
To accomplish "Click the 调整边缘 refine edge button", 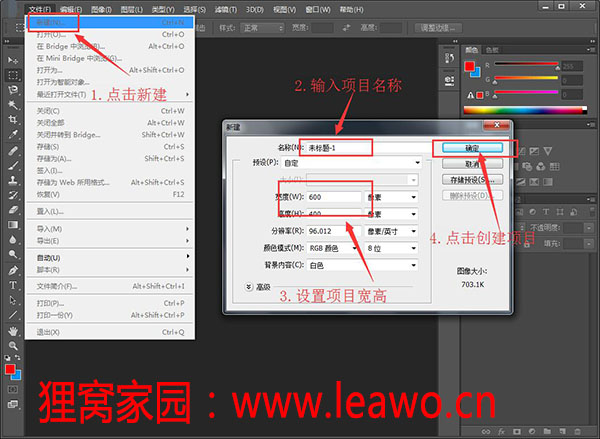I will point(438,28).
